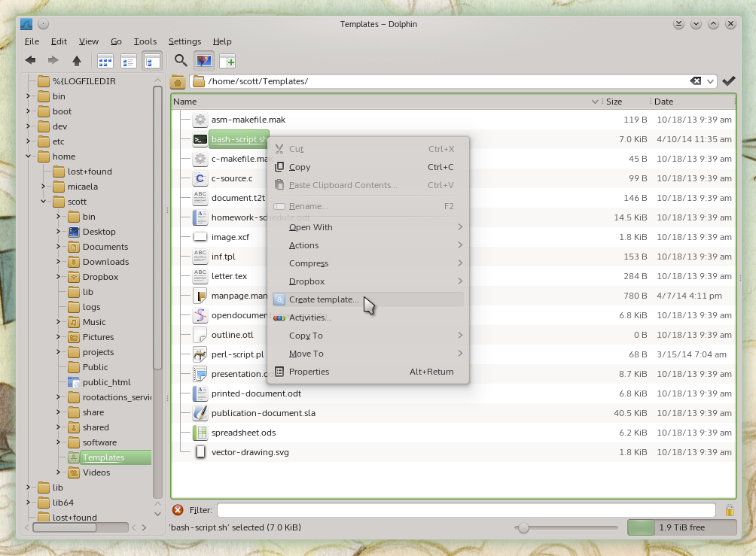This screenshot has width=756, height=556.
Task: Select the vector-drawing.svg file
Action: tap(250, 452)
